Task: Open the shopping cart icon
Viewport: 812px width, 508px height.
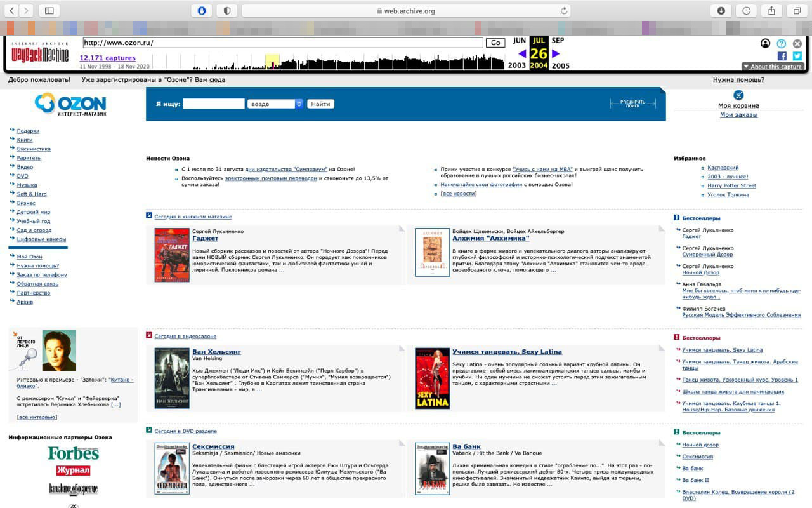Action: click(738, 95)
